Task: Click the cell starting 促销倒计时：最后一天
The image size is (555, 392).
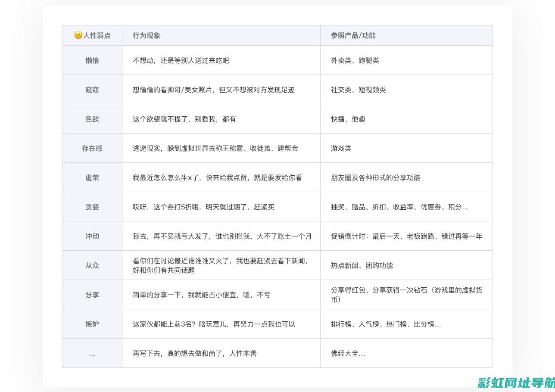Action: click(407, 236)
